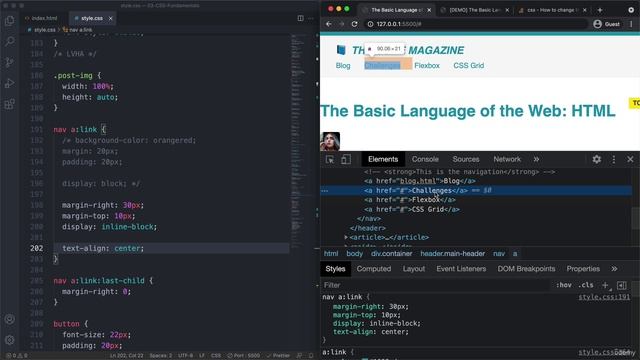Viewport: 640px width, 360px height.
Task: Switch to the index.html editor tab
Action: click(x=41, y=18)
